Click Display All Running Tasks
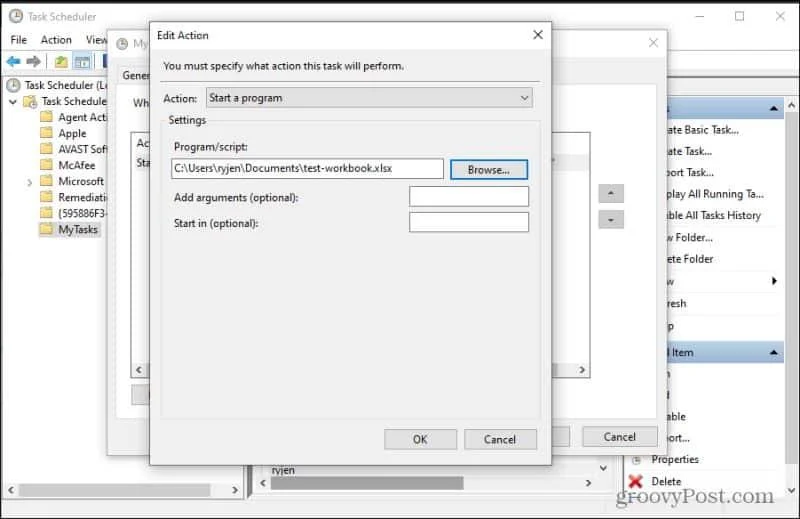This screenshot has height=519, width=800. (715, 194)
